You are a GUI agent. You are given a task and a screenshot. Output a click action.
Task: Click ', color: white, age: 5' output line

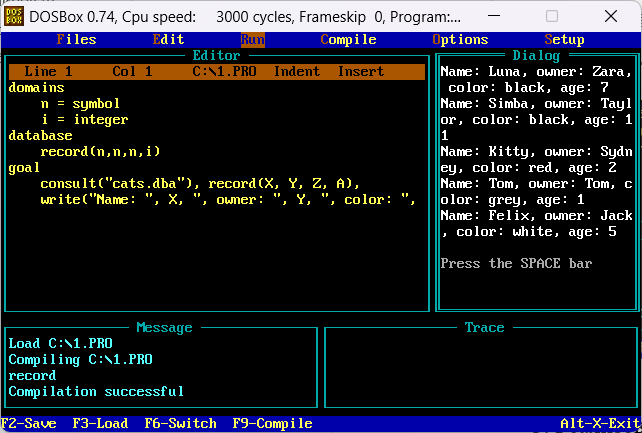(x=528, y=232)
